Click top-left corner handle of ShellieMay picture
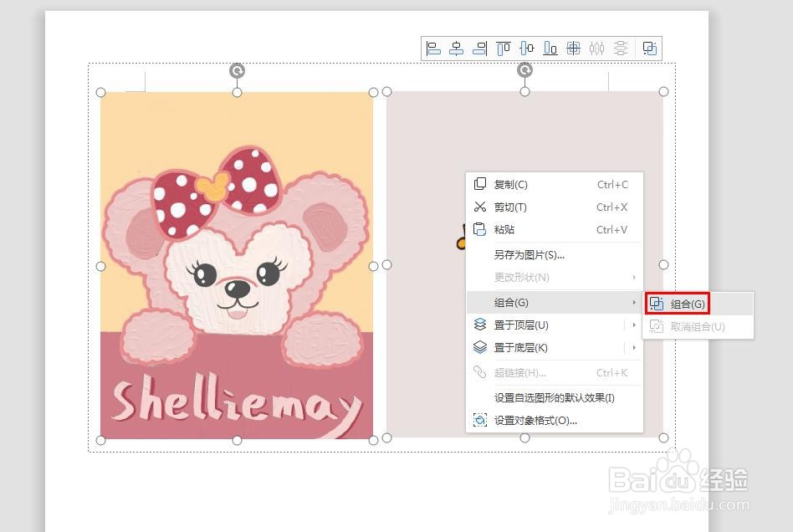The image size is (793, 532). pos(100,93)
